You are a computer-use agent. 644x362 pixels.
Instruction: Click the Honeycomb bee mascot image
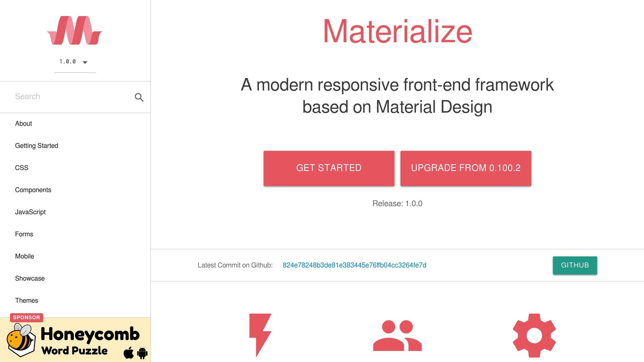[21, 341]
